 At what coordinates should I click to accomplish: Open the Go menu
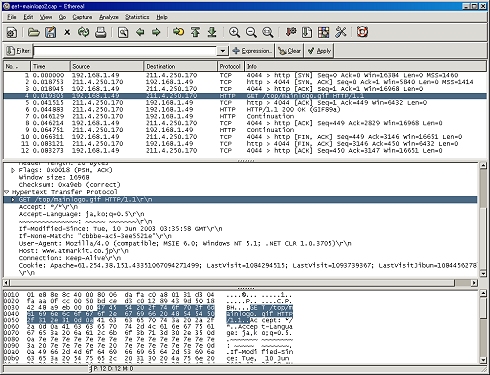point(62,17)
